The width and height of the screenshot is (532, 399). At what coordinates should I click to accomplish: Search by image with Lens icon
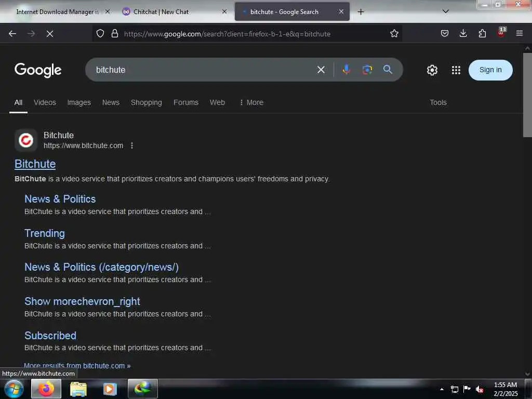pos(367,70)
